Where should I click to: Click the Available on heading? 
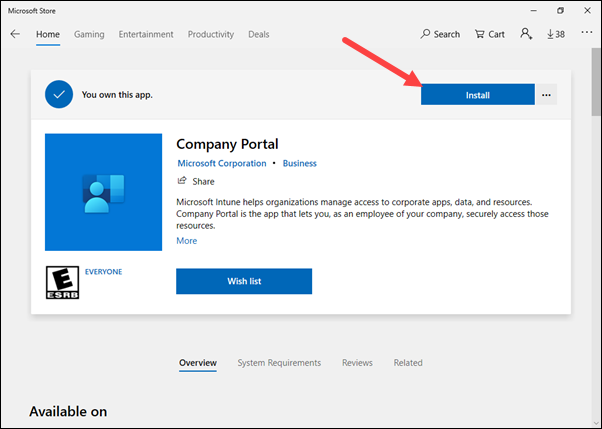coord(68,411)
